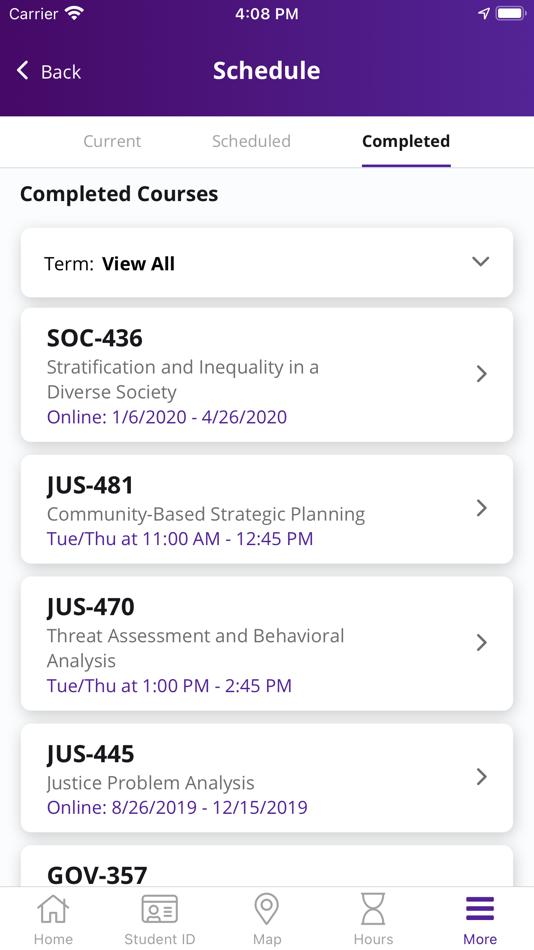Tap the back arrow icon
This screenshot has width=534, height=950.
click(x=22, y=71)
